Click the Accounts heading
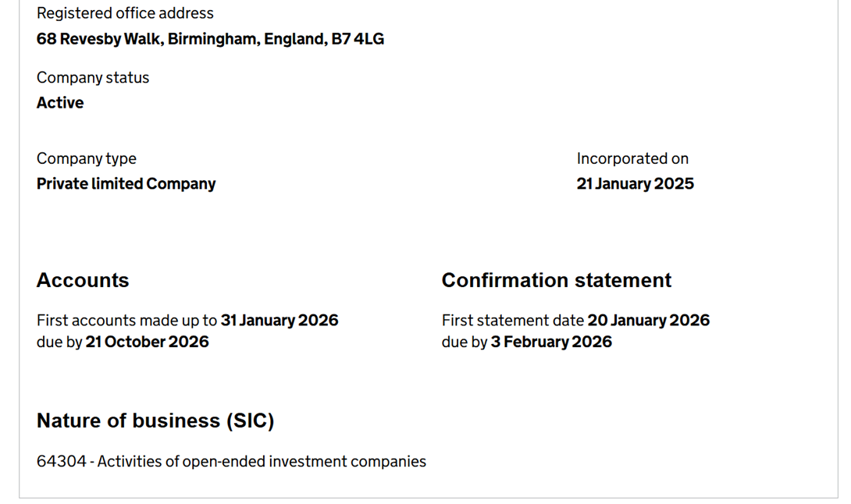851x504 pixels. tap(83, 281)
